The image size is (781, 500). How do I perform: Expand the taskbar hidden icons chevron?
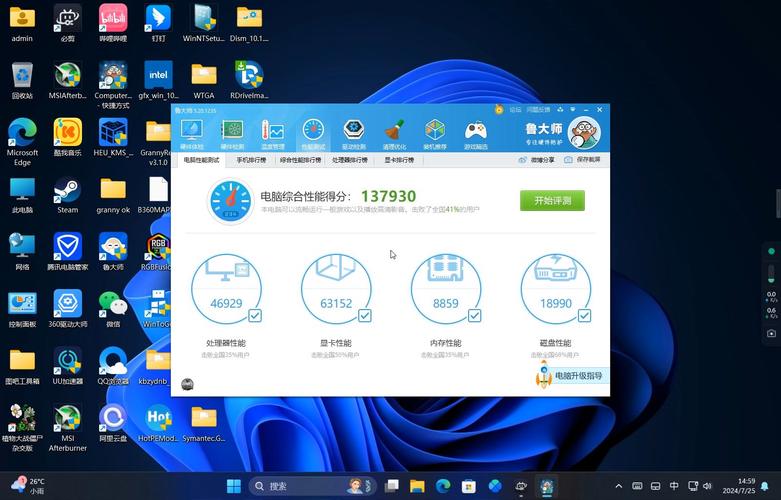coord(619,486)
